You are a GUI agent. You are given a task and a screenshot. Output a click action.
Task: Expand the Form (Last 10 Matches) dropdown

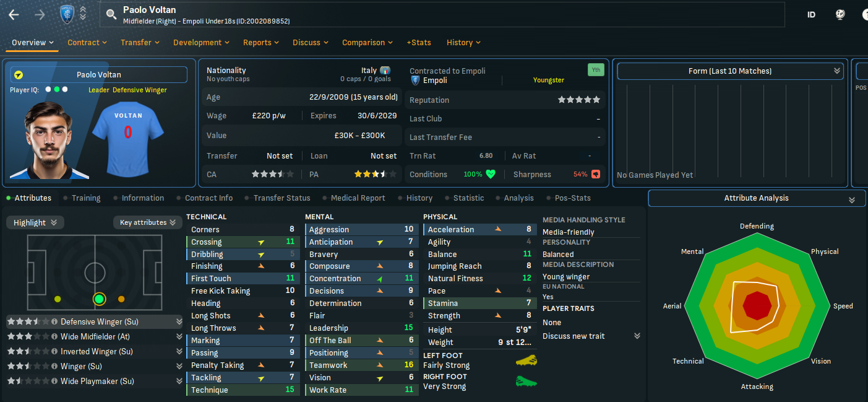coord(730,71)
